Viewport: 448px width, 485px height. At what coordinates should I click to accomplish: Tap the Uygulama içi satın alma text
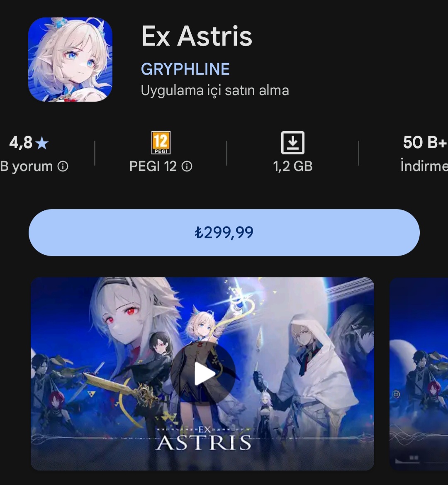(215, 90)
